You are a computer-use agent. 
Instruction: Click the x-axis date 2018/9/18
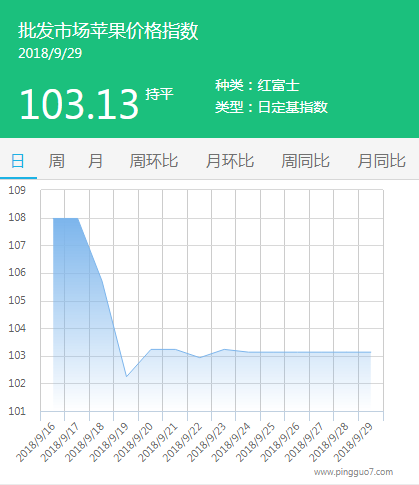coord(85,442)
